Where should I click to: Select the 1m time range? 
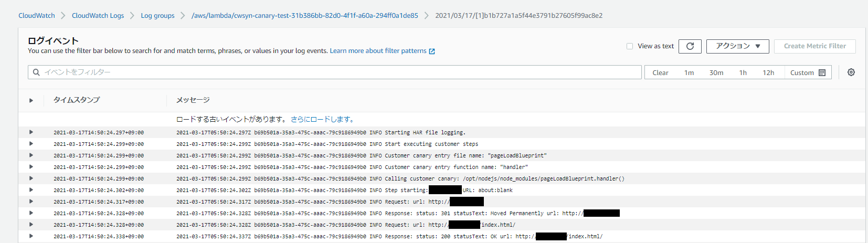point(689,73)
